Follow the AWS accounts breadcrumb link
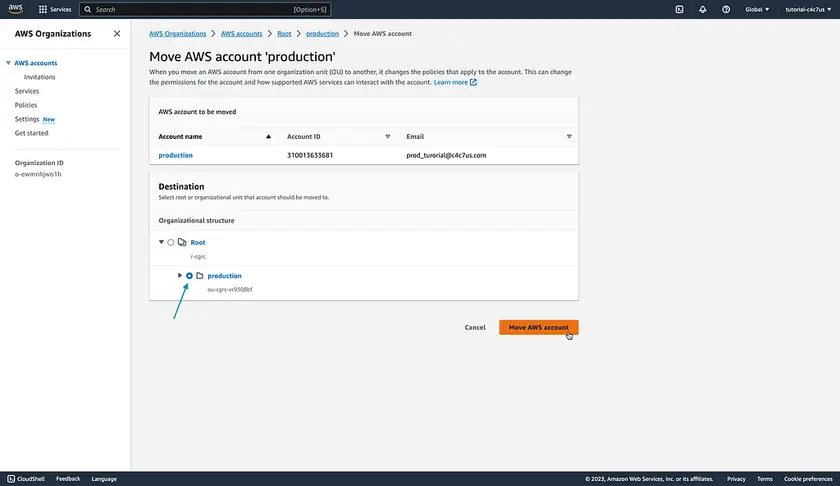The height and width of the screenshot is (486, 840). click(242, 33)
